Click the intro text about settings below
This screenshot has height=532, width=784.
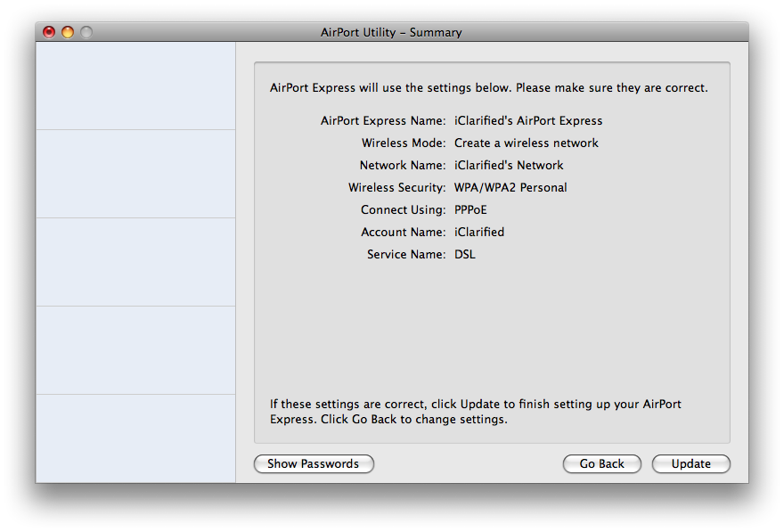488,88
